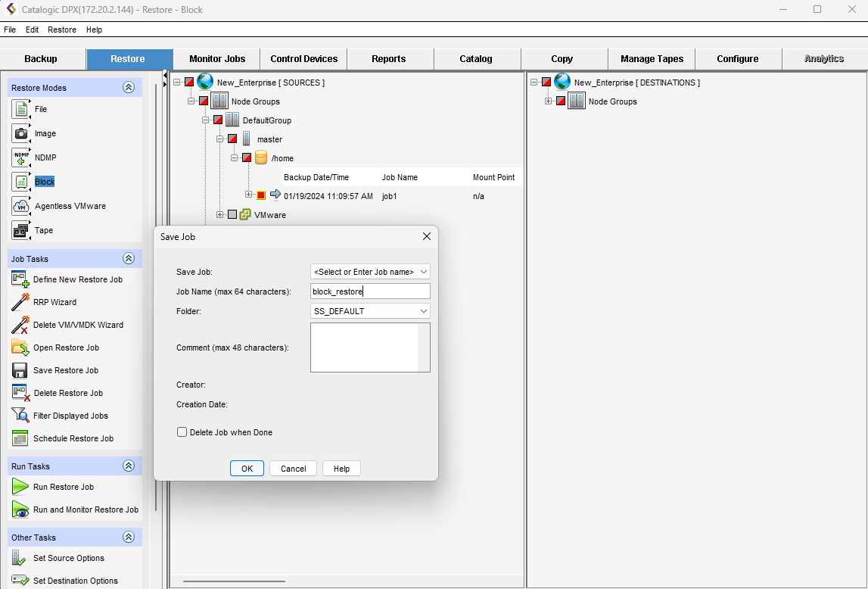
Task: Switch to the Monitor Jobs tab
Action: (x=217, y=59)
